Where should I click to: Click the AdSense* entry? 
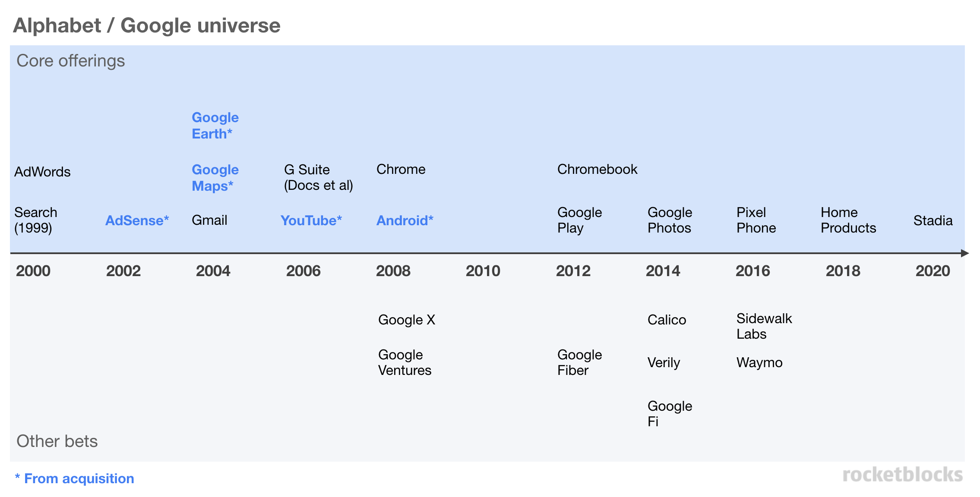click(x=137, y=220)
